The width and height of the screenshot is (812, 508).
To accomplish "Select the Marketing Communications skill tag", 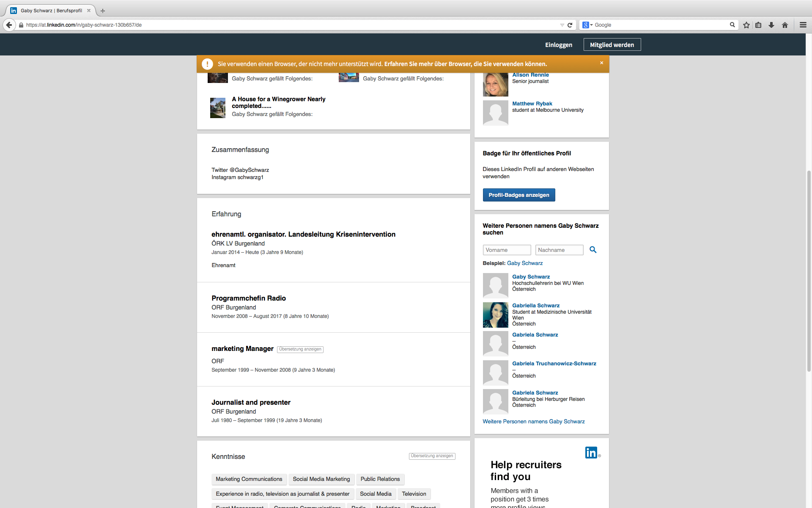I will (249, 479).
